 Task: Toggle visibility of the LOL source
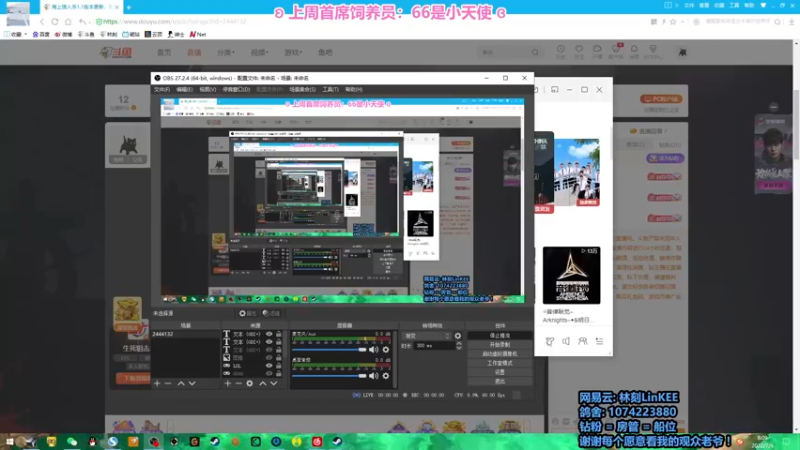coord(269,366)
